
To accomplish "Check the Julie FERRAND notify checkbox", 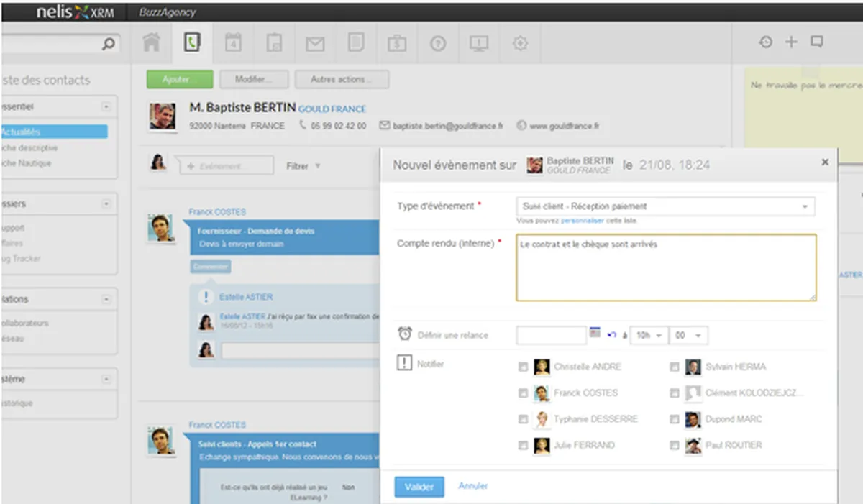I will [523, 445].
